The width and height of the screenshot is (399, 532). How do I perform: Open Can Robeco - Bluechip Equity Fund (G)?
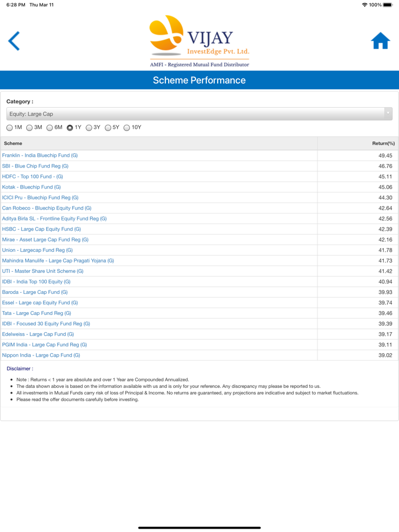click(x=47, y=208)
